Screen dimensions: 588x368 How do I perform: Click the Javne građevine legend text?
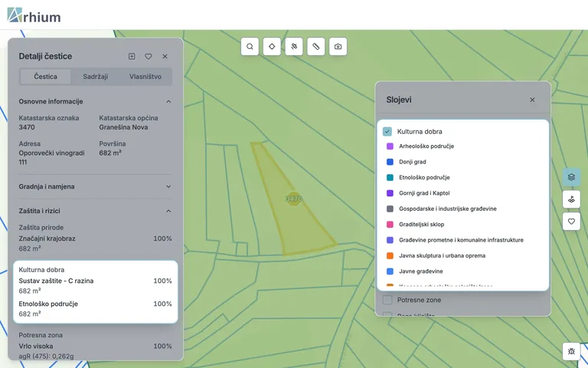tap(421, 271)
